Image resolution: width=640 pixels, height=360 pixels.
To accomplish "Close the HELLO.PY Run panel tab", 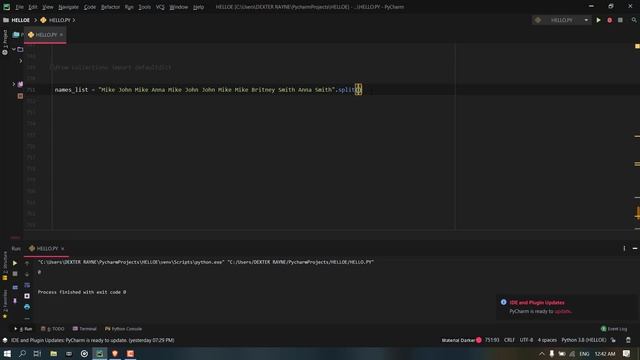I will click(x=62, y=249).
